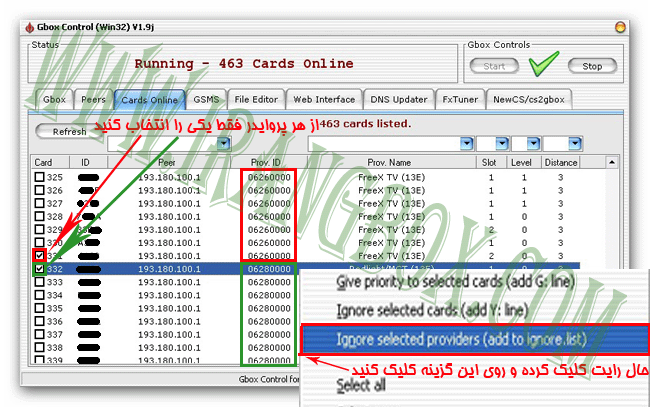Click Prov. ID 06280000 in row 336

(269, 322)
